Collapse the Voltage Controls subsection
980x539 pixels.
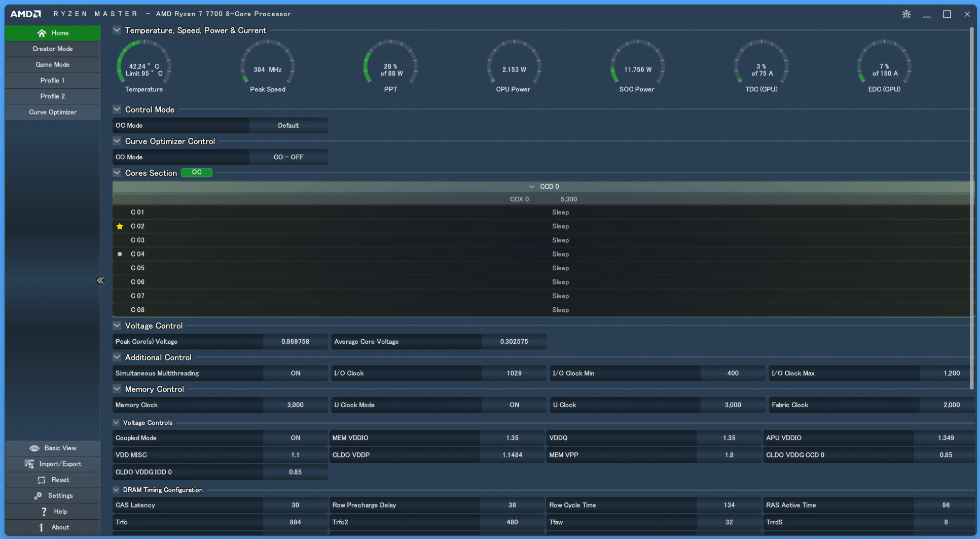tap(116, 422)
